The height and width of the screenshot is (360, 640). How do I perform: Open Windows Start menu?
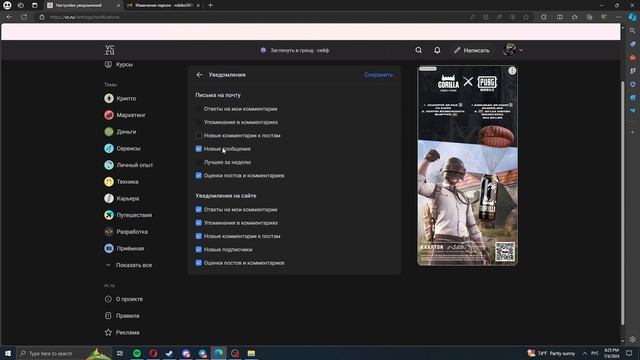[8, 353]
